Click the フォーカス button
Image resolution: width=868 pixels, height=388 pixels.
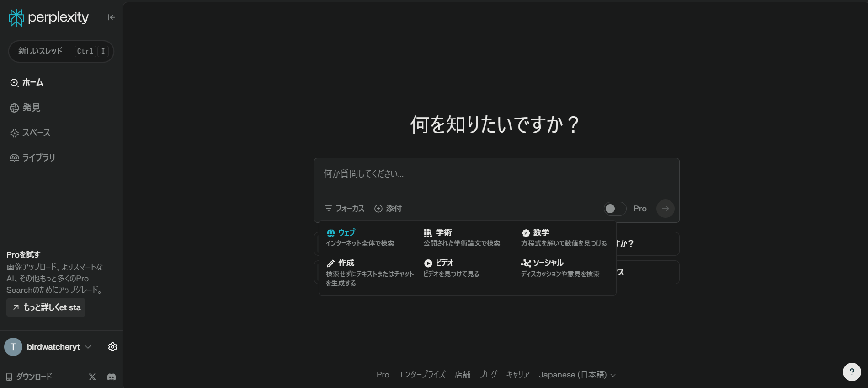(345, 209)
